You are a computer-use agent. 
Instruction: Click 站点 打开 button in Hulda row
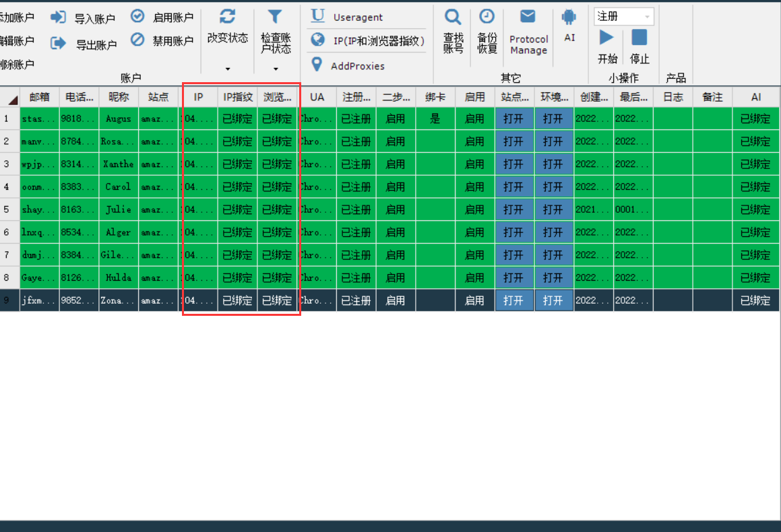(515, 277)
